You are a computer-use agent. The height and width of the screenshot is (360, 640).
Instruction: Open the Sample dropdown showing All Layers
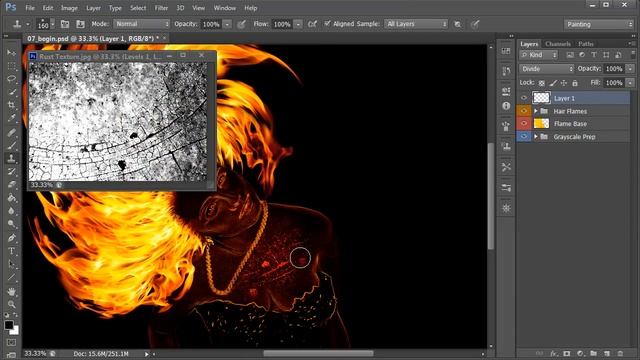point(416,24)
